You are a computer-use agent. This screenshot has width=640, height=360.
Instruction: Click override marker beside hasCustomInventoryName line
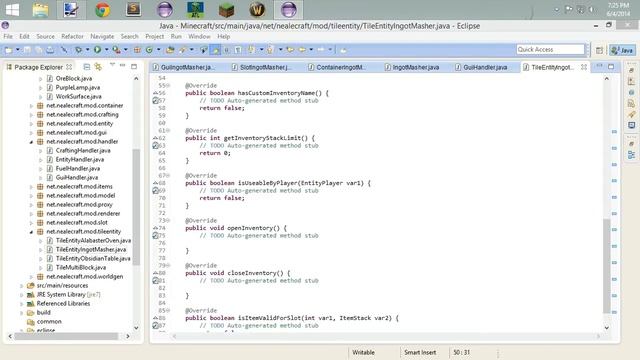click(x=156, y=93)
